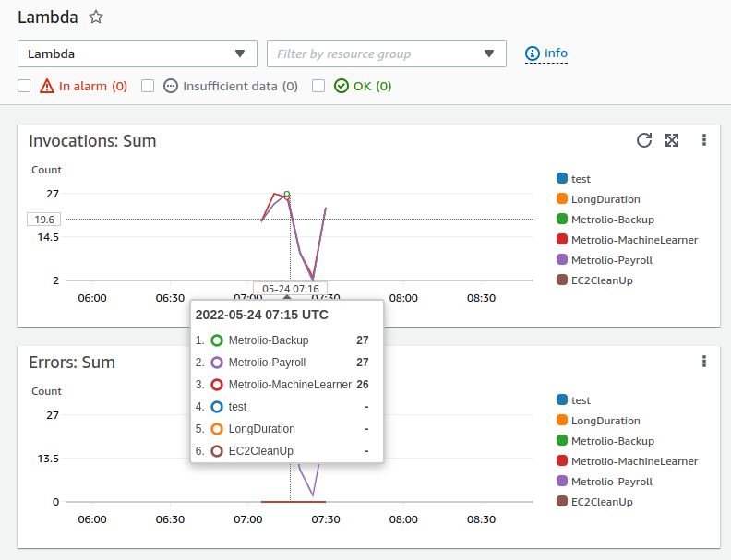Check the Insufficient data filter box

coord(148,86)
